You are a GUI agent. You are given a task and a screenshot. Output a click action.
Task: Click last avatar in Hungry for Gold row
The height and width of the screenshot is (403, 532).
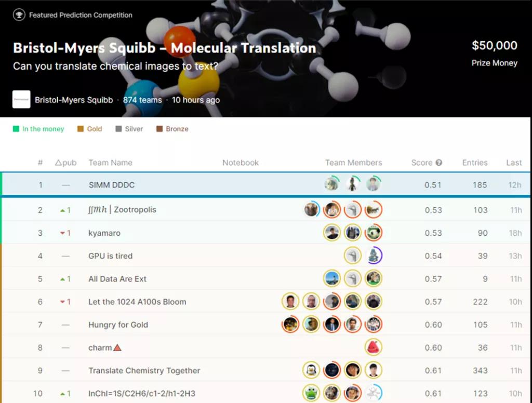coord(373,324)
